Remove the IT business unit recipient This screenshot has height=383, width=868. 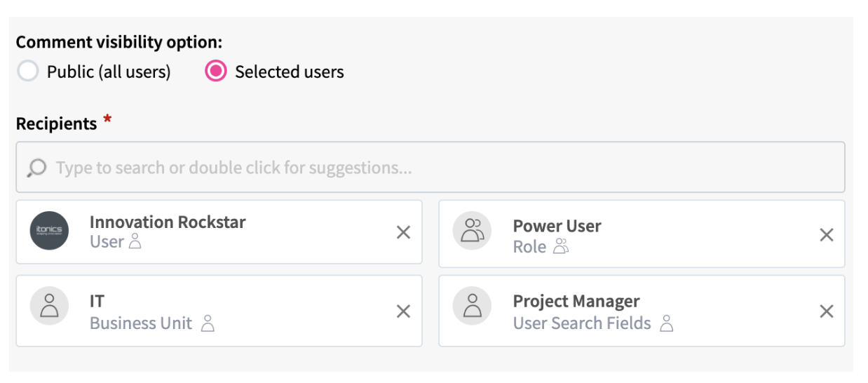[403, 311]
